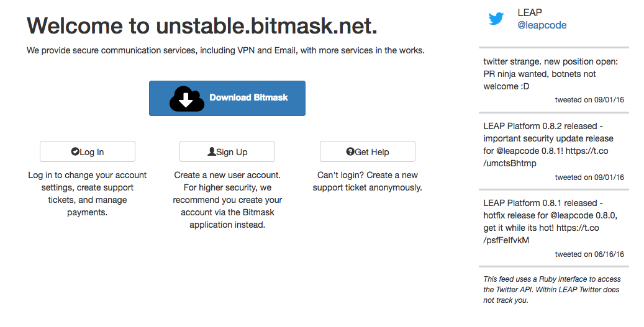The width and height of the screenshot is (644, 327).
Task: Click the 06/16/16 tweet timestamp
Action: coord(589,254)
